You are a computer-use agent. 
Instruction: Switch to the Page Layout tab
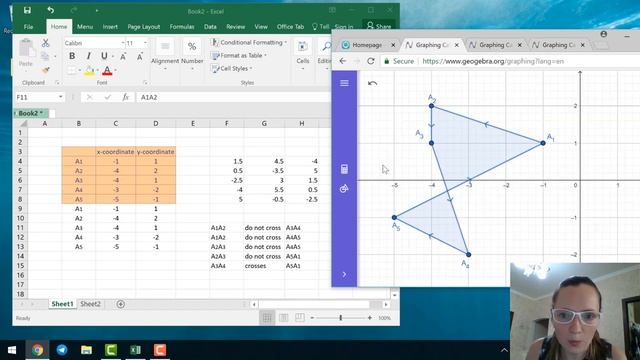[x=144, y=27]
